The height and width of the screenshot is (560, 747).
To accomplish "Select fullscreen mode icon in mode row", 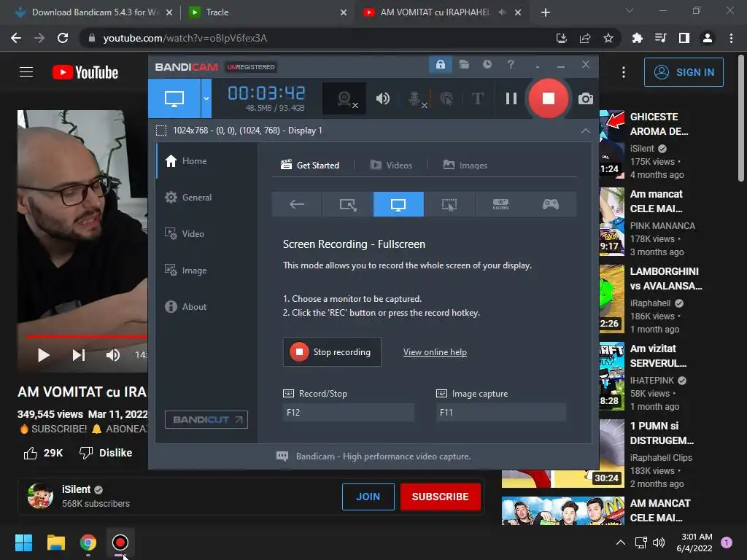I will click(x=398, y=204).
